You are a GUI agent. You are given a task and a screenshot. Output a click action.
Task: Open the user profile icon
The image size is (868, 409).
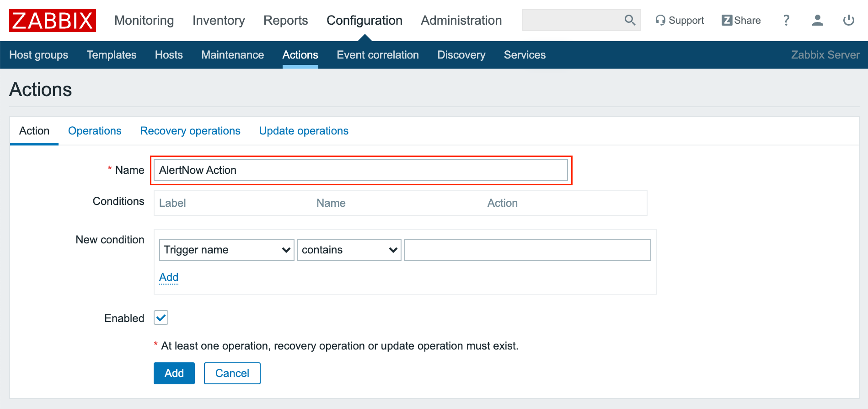(x=817, y=20)
